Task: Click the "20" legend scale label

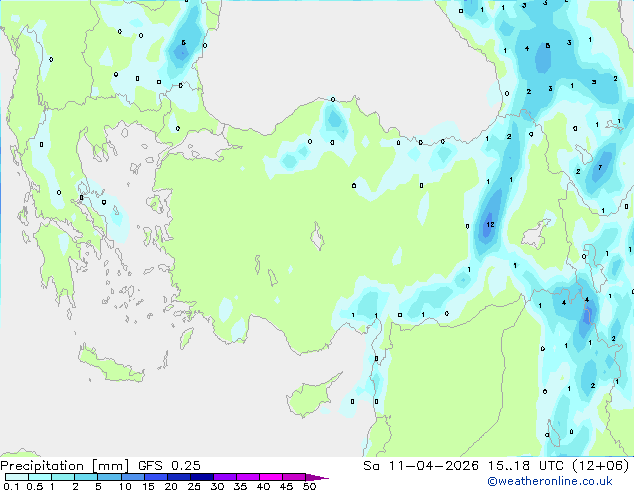Action: (171, 486)
